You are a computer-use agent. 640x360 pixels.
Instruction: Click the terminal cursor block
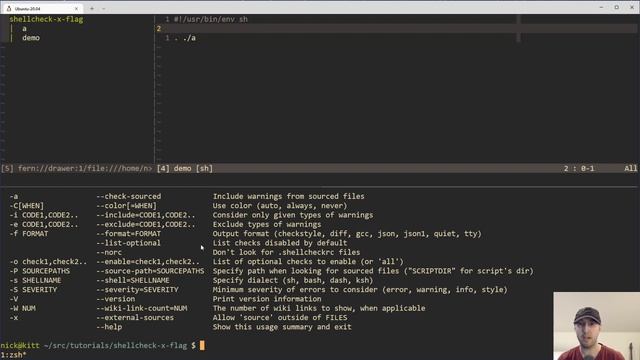202,345
